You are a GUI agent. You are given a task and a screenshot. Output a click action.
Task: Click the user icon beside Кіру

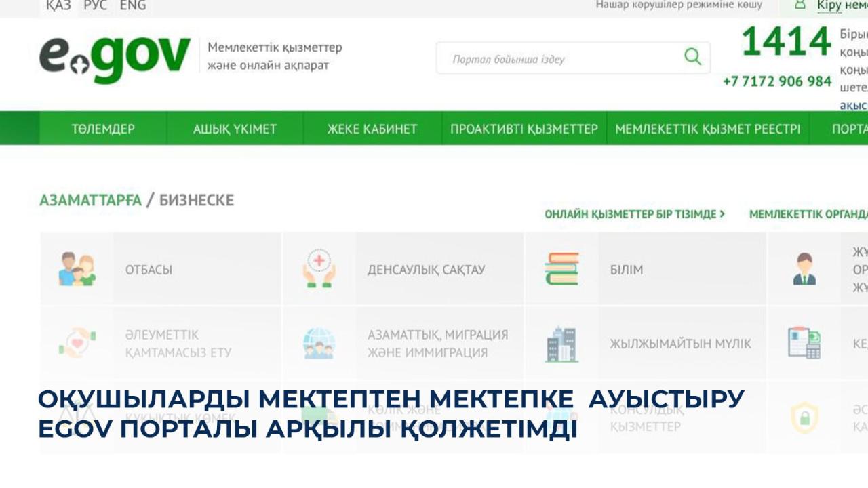click(x=800, y=5)
